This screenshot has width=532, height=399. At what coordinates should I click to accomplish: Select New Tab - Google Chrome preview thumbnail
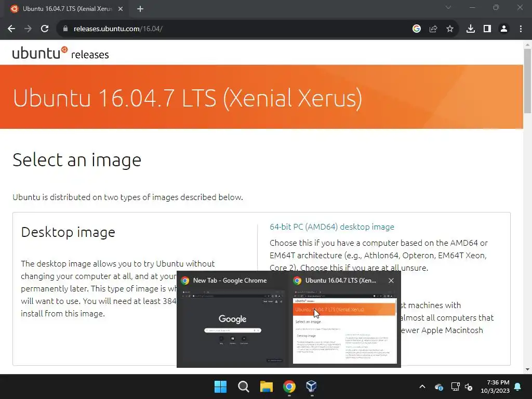(232, 327)
